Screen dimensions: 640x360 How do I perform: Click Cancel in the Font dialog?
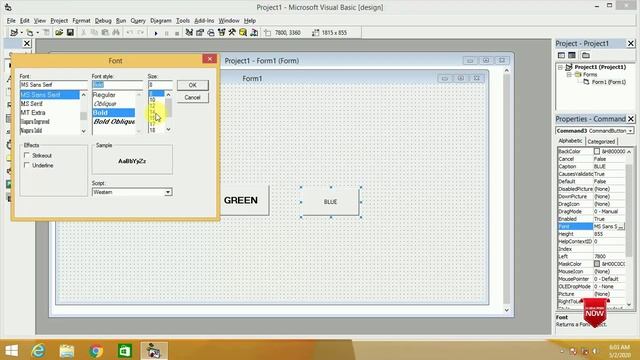[193, 98]
